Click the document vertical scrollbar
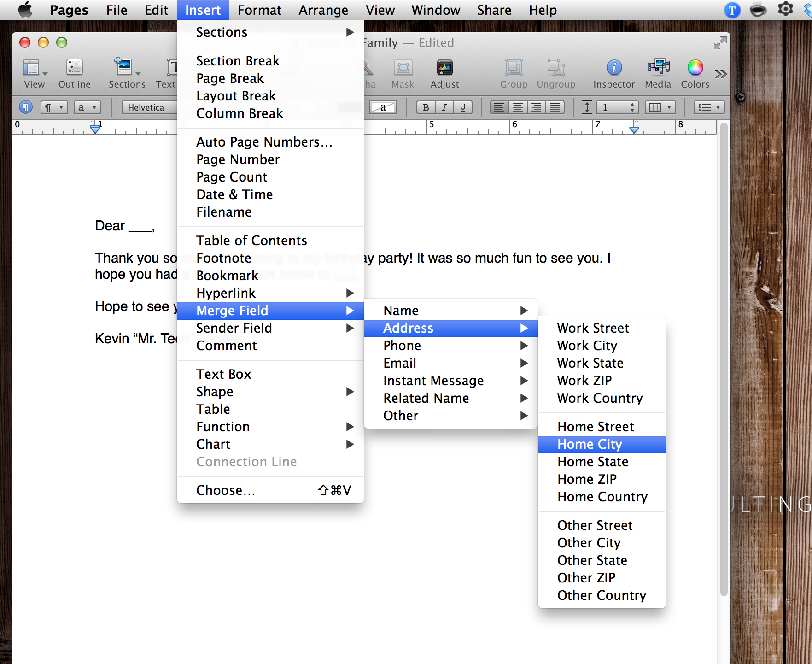The width and height of the screenshot is (812, 664). click(724, 359)
